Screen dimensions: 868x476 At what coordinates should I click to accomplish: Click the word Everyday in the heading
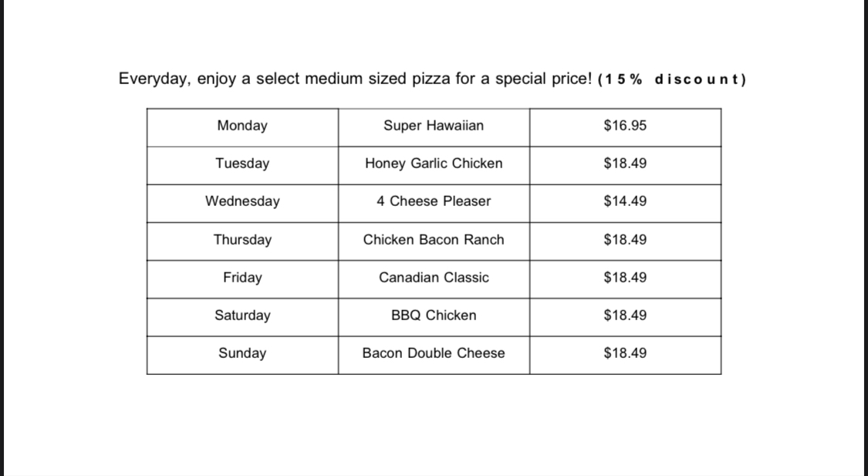pyautogui.click(x=154, y=79)
